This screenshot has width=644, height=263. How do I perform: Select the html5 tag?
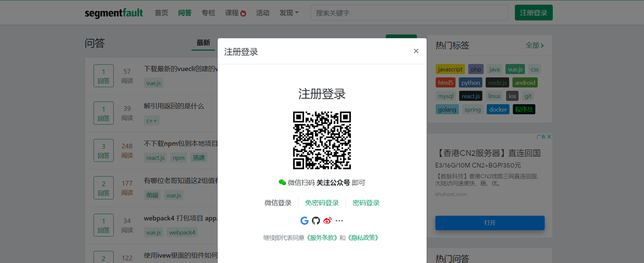coord(445,83)
